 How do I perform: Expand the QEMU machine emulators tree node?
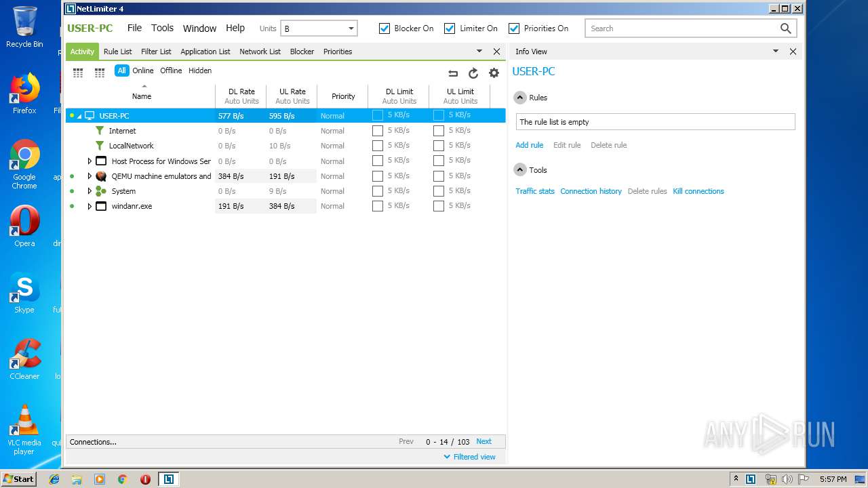tap(90, 176)
